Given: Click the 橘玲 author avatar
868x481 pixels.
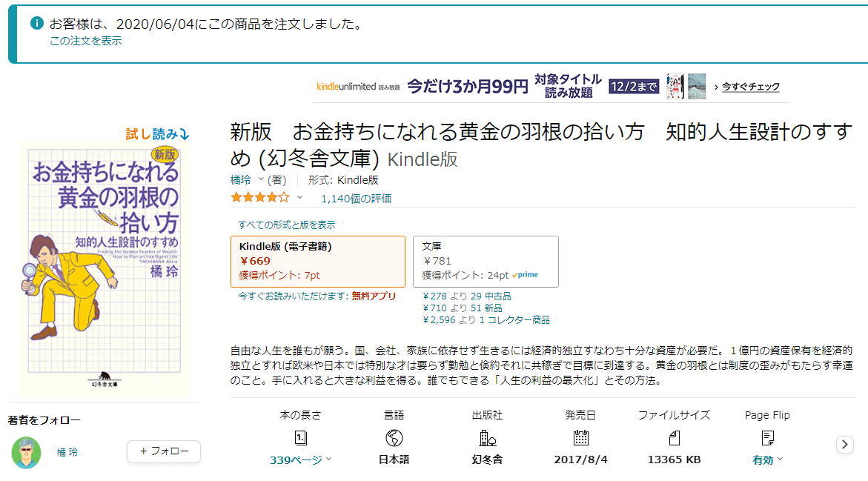Looking at the screenshot, I should (x=26, y=452).
